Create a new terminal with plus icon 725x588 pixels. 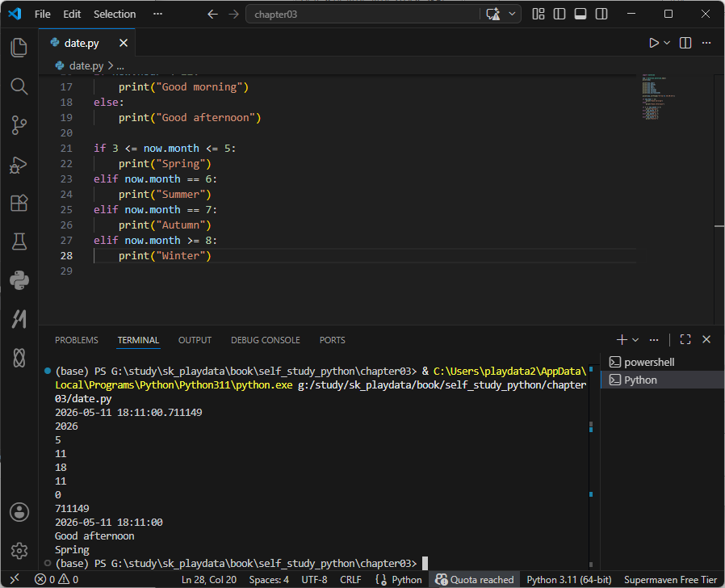tap(622, 340)
